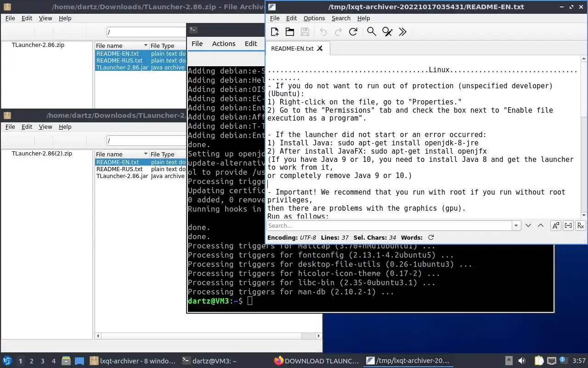The height and width of the screenshot is (368, 588).
Task: Click File Type column header in upper archiver
Action: 168,46
